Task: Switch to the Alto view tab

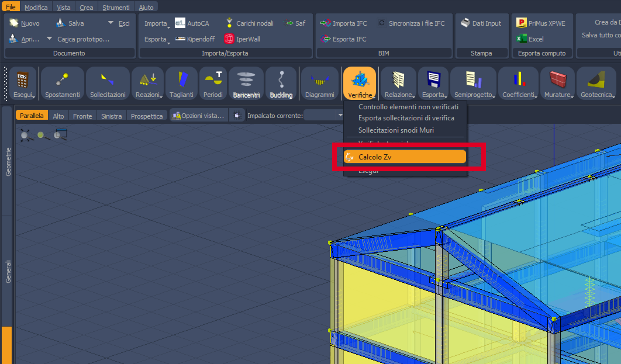Action: 58,116
